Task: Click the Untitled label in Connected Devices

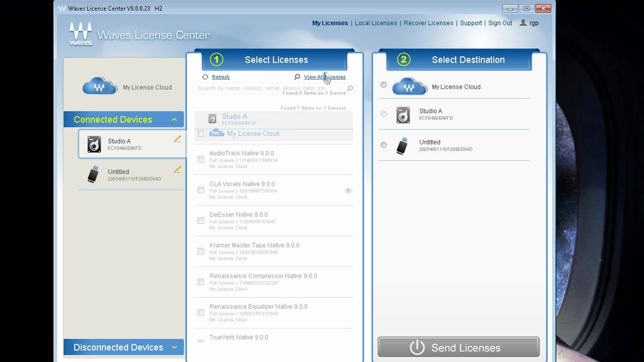Action: (x=118, y=172)
